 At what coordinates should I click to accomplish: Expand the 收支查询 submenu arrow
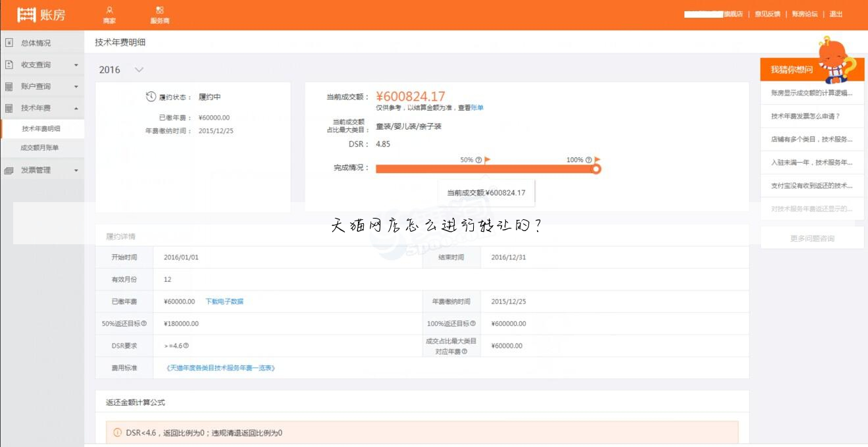pos(76,65)
